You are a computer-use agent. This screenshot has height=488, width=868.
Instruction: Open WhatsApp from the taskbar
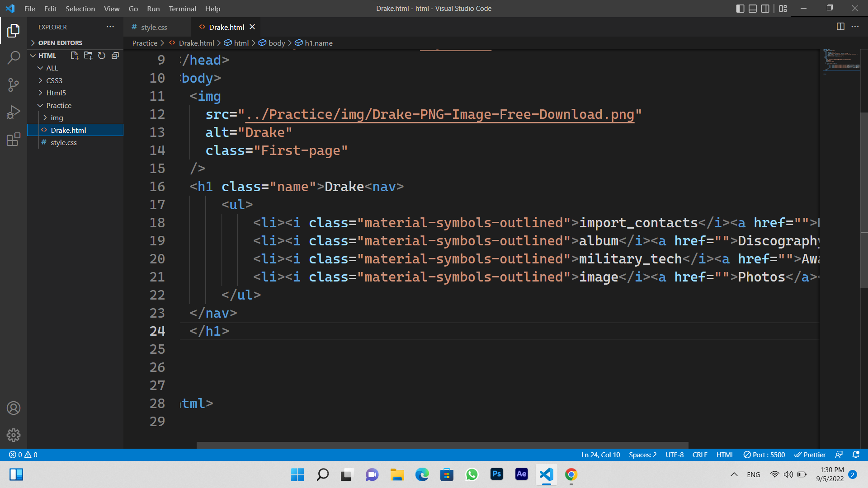coord(472,474)
